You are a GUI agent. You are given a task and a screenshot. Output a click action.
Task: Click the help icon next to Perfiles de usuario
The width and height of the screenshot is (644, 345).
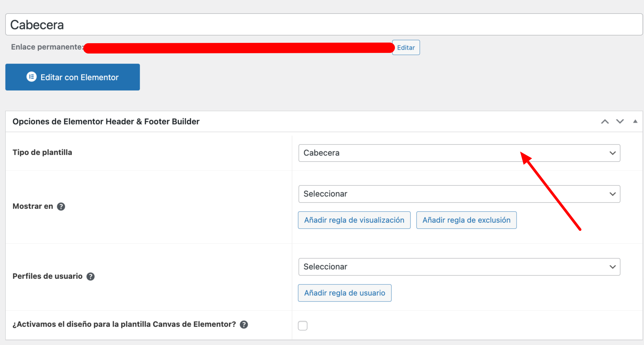[x=91, y=276]
